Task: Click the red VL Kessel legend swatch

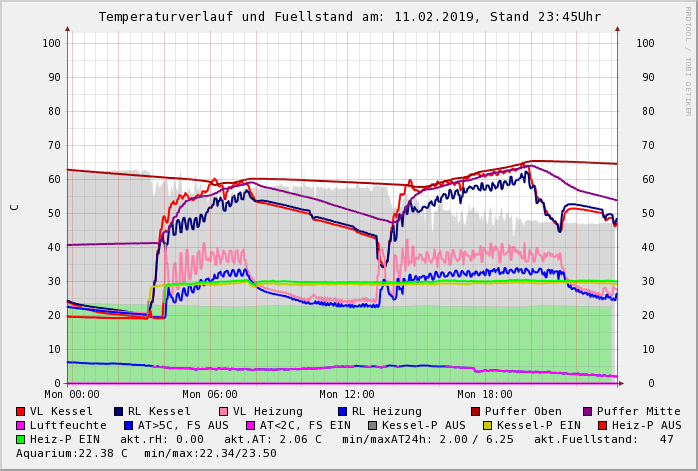Action: tap(21, 411)
